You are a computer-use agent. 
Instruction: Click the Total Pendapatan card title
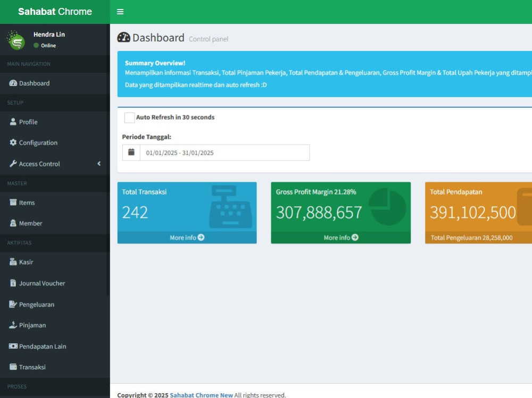pos(456,192)
